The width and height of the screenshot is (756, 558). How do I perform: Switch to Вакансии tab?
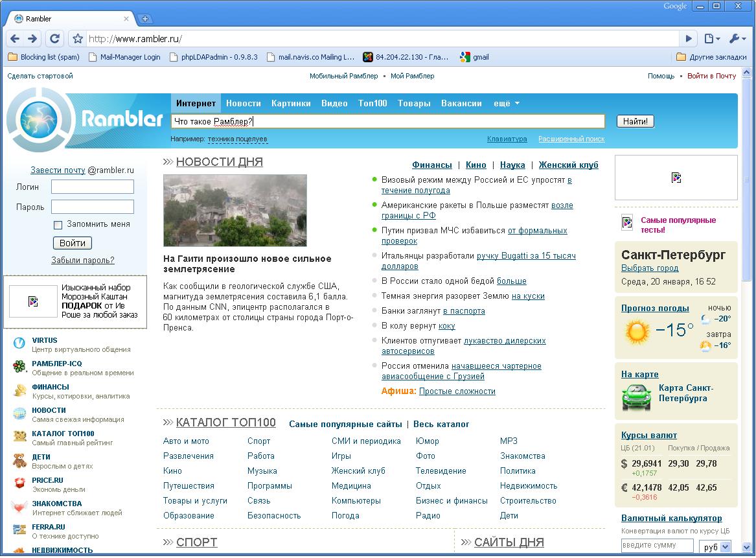click(x=461, y=103)
